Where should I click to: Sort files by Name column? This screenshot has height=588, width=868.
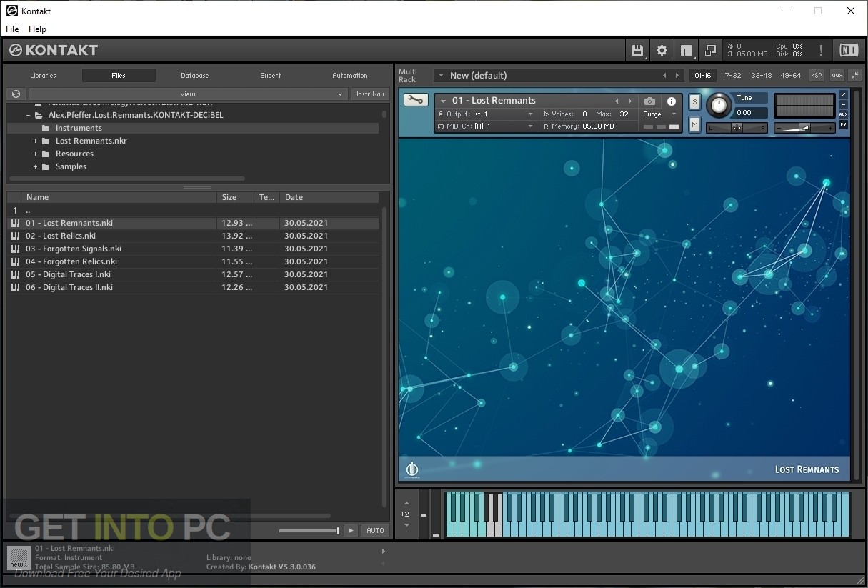[119, 197]
